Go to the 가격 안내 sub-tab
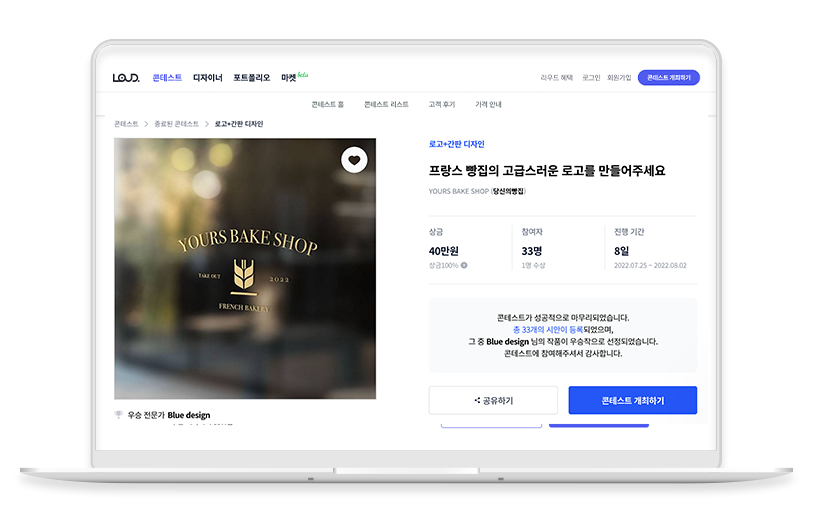The image size is (813, 522). click(488, 105)
